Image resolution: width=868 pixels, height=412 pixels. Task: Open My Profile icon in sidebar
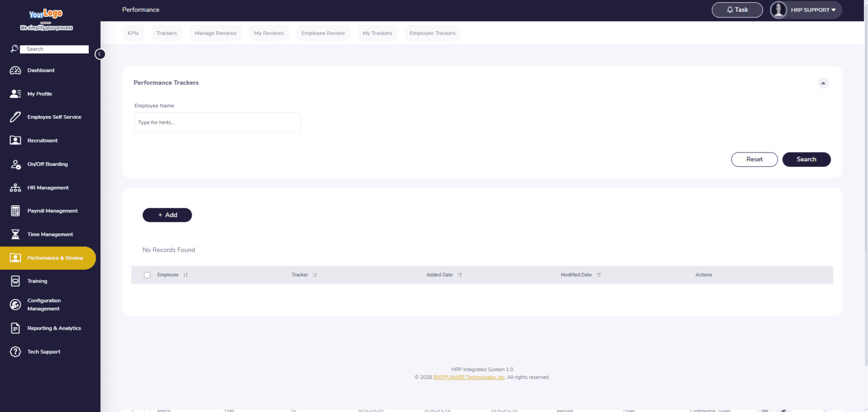(15, 94)
